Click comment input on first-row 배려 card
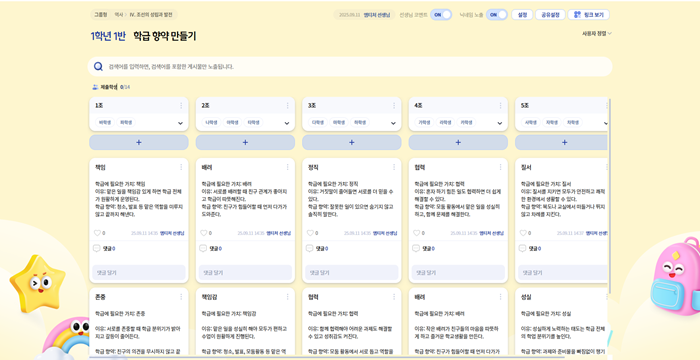This screenshot has width=700, height=360. click(x=245, y=272)
